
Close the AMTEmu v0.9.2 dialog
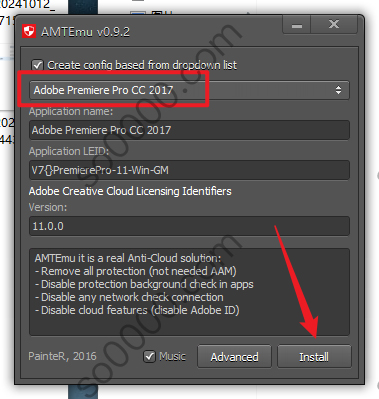tap(334, 25)
